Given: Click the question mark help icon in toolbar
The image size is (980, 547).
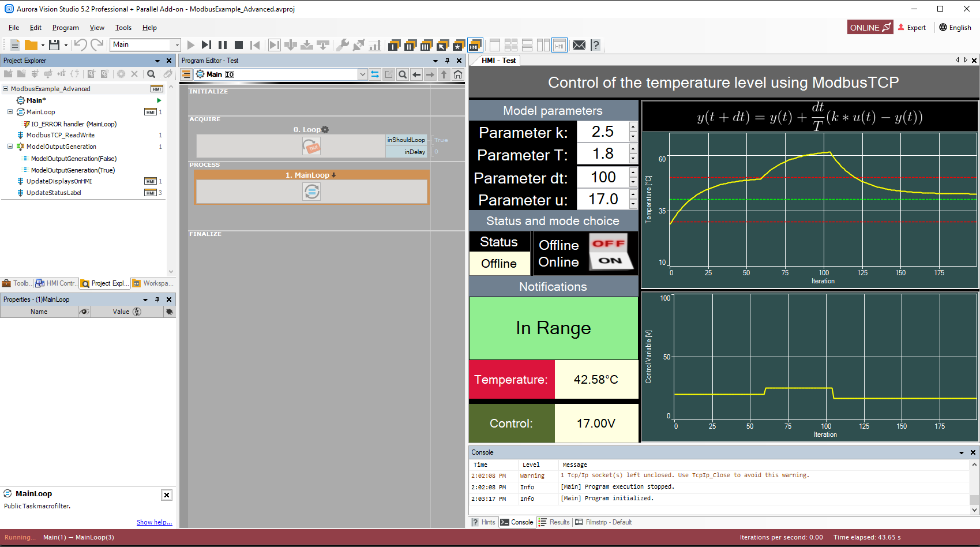Looking at the screenshot, I should click(596, 45).
